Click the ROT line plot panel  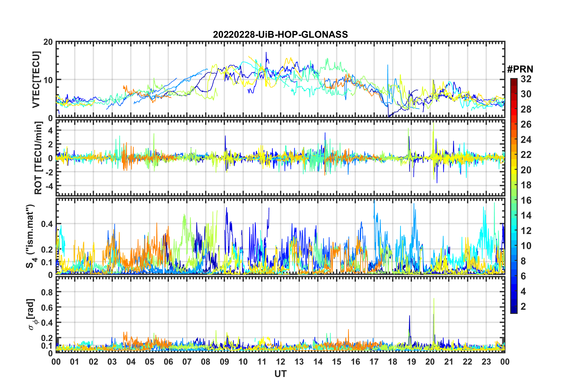(280, 157)
